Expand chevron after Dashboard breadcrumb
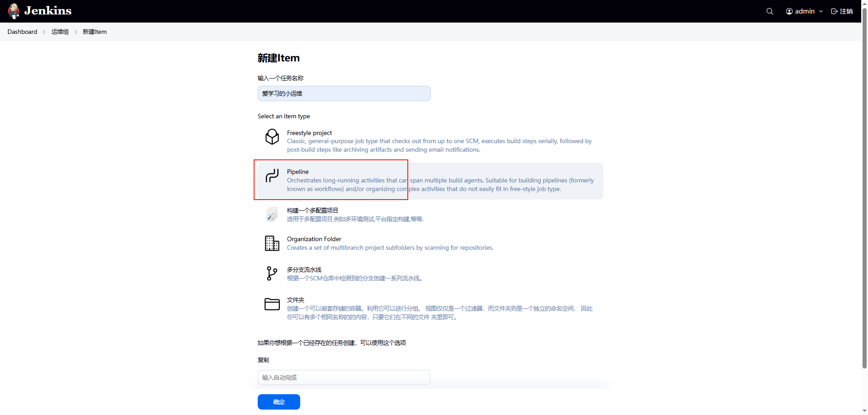The height and width of the screenshot is (415, 868). coord(44,32)
